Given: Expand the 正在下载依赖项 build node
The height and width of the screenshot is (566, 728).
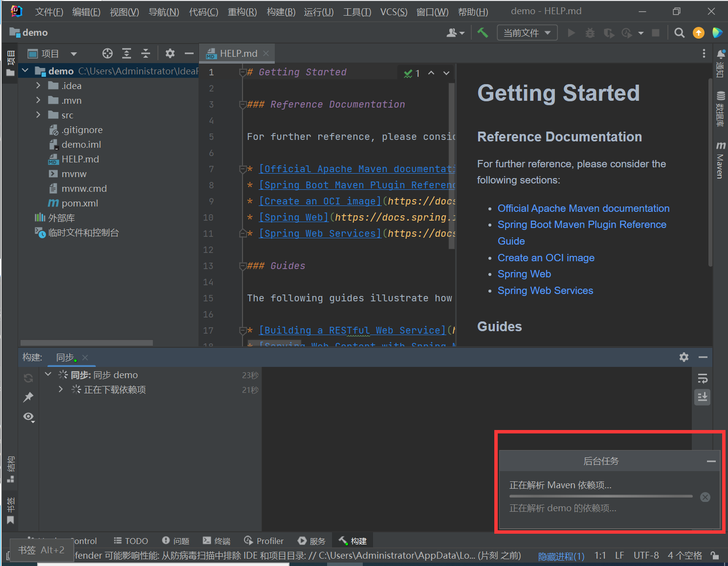Looking at the screenshot, I should [x=61, y=389].
